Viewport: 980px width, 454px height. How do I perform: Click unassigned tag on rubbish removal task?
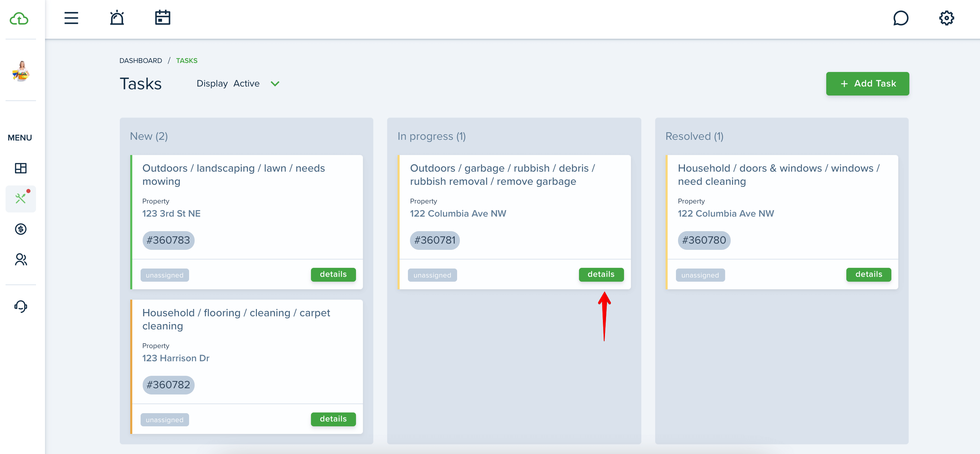pyautogui.click(x=432, y=275)
